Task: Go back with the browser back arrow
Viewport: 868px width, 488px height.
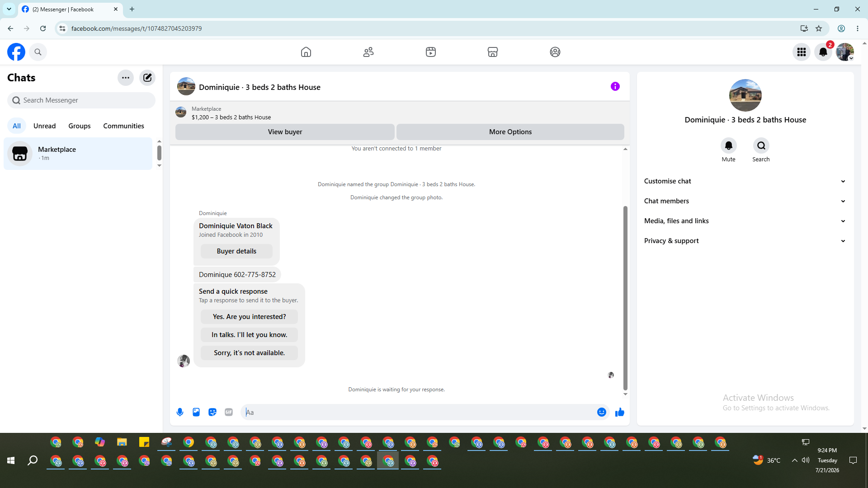Action: (x=10, y=28)
